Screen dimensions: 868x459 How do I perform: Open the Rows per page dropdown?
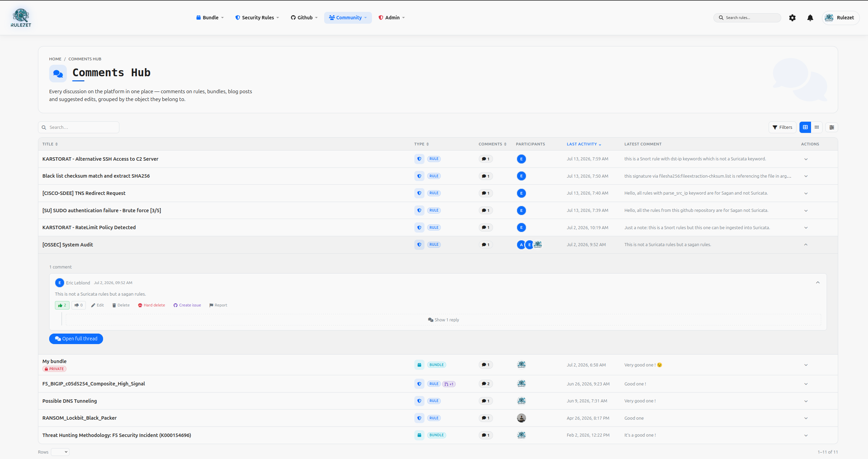(60, 452)
